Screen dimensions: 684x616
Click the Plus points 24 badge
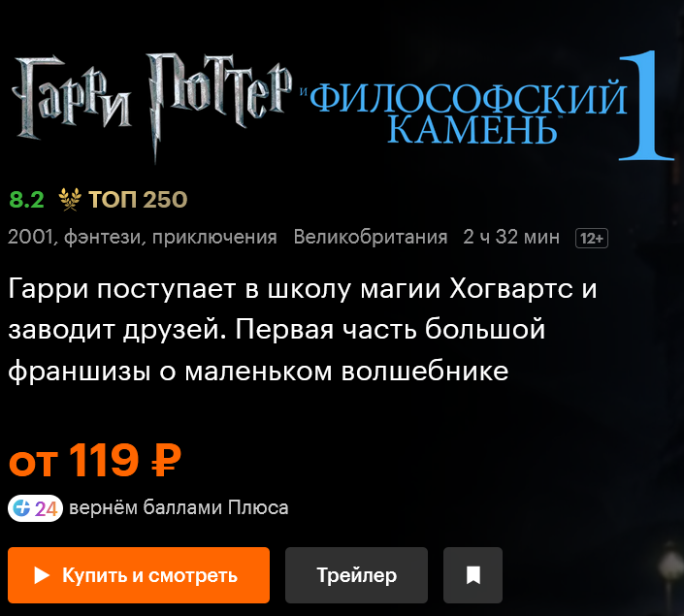(x=35, y=508)
